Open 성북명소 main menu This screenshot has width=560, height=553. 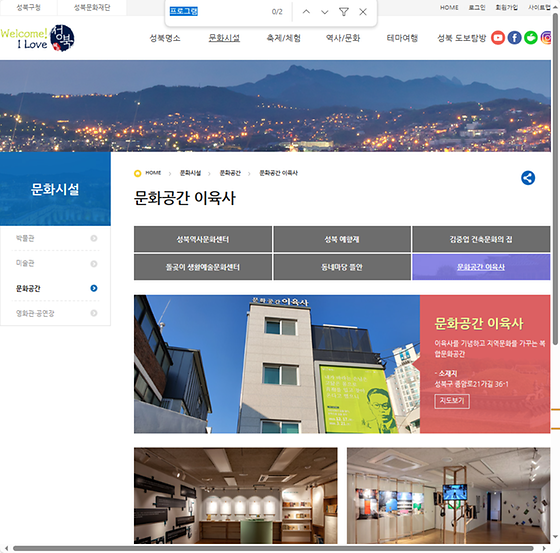tap(165, 38)
